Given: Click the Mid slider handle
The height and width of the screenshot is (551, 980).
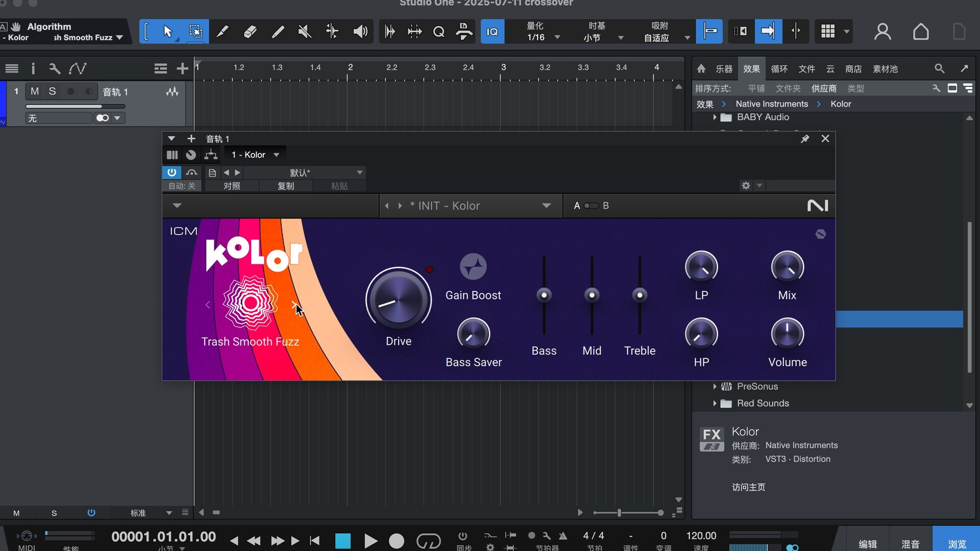Looking at the screenshot, I should pyautogui.click(x=592, y=295).
